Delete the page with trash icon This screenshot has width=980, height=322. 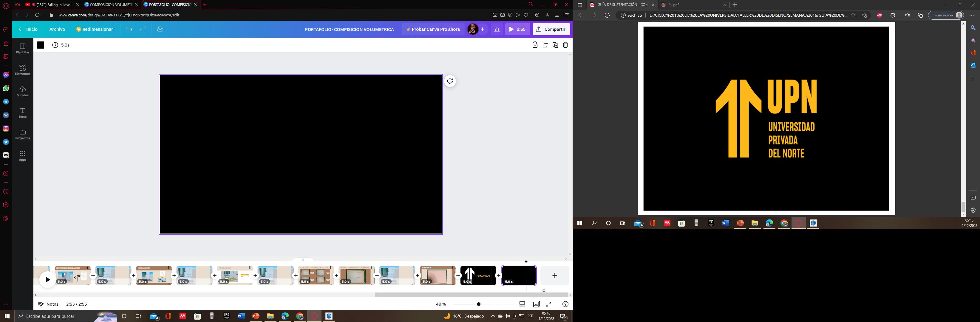click(565, 45)
